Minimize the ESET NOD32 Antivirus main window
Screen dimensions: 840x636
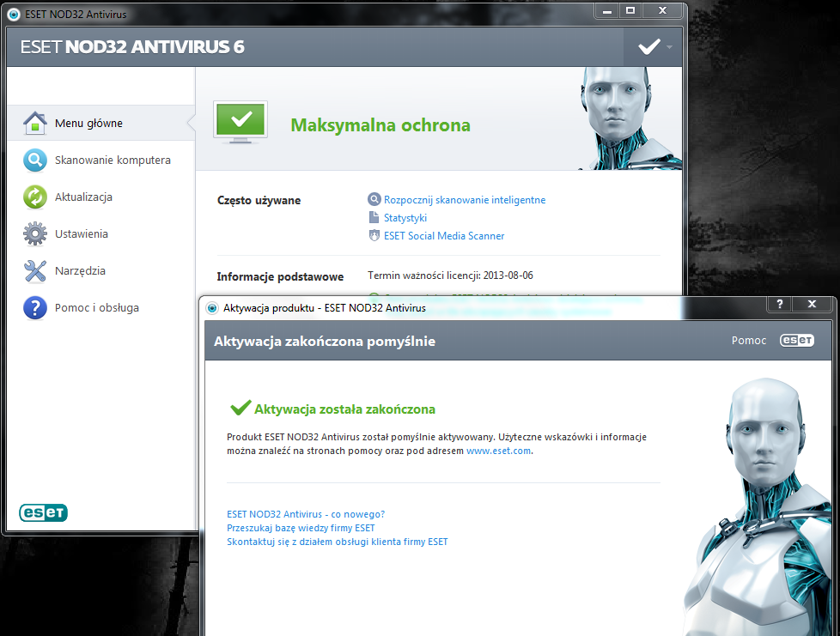pyautogui.click(x=607, y=10)
